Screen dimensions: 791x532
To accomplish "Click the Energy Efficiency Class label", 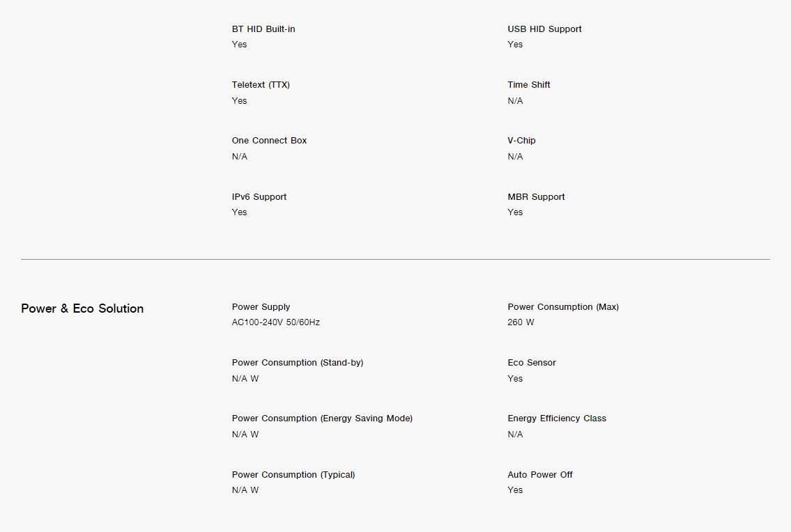I will 557,418.
